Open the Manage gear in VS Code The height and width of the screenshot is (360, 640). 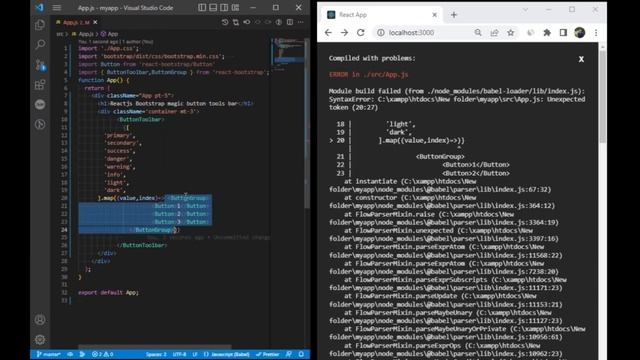[x=40, y=339]
